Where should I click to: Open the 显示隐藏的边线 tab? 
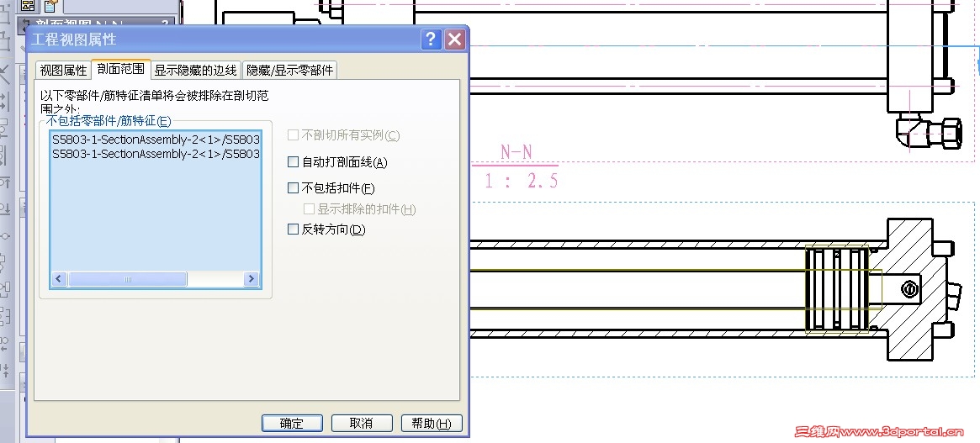(x=196, y=70)
